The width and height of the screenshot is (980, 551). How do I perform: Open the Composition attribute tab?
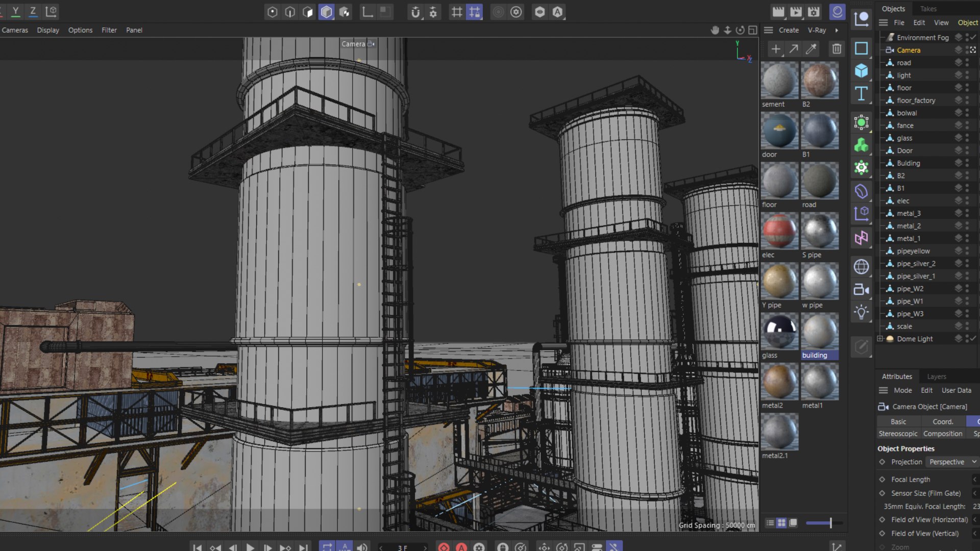pos(943,434)
